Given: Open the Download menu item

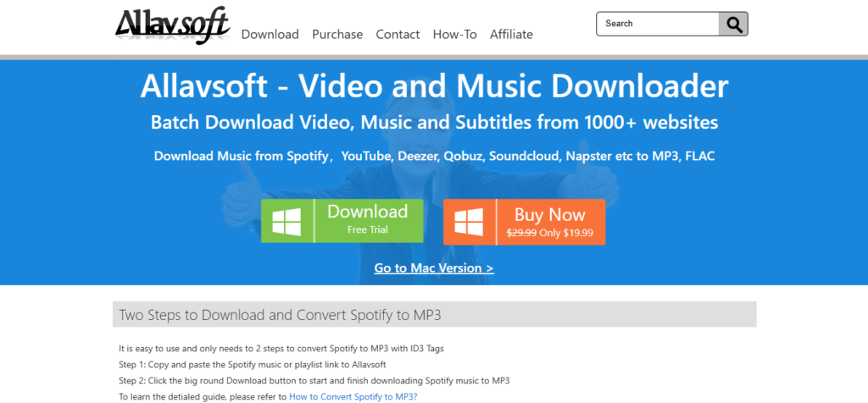Looking at the screenshot, I should [270, 35].
